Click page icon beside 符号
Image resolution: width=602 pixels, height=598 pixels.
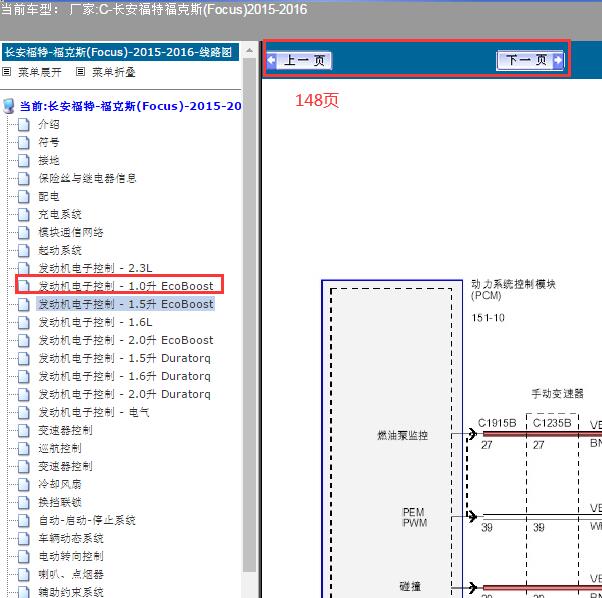tap(24, 142)
